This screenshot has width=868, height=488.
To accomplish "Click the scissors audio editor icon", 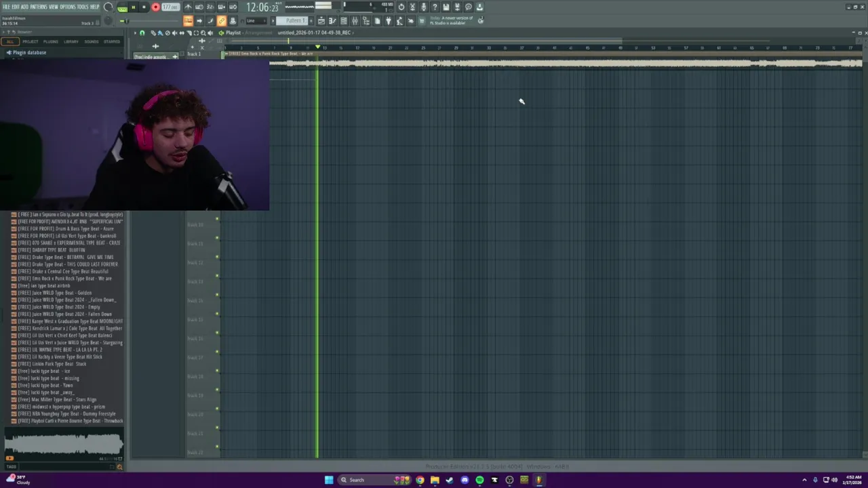I will [412, 7].
